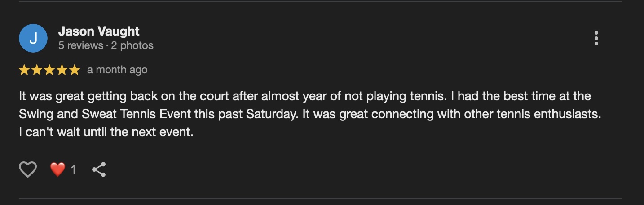Click the fifth gold rating star
Screen dimensions: 644x205
tap(75, 70)
